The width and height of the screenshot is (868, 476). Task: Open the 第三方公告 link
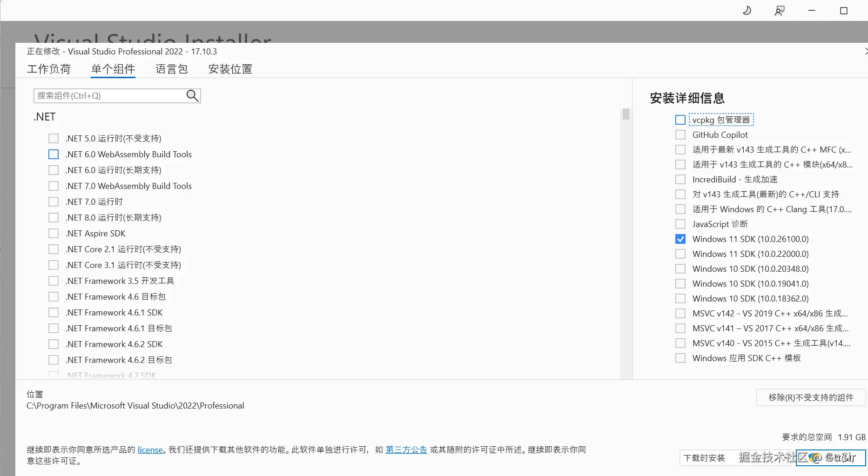click(406, 450)
